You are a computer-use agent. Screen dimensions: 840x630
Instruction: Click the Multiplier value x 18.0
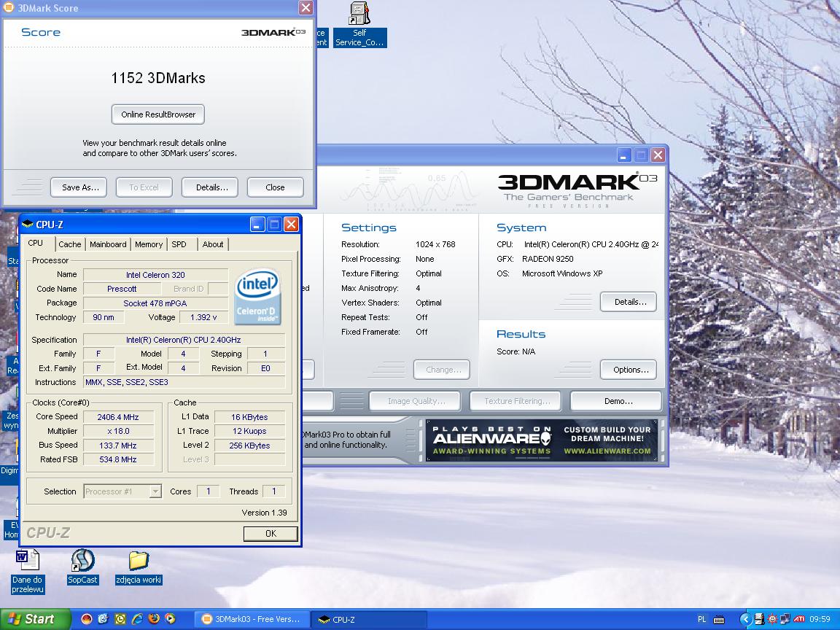(x=118, y=431)
